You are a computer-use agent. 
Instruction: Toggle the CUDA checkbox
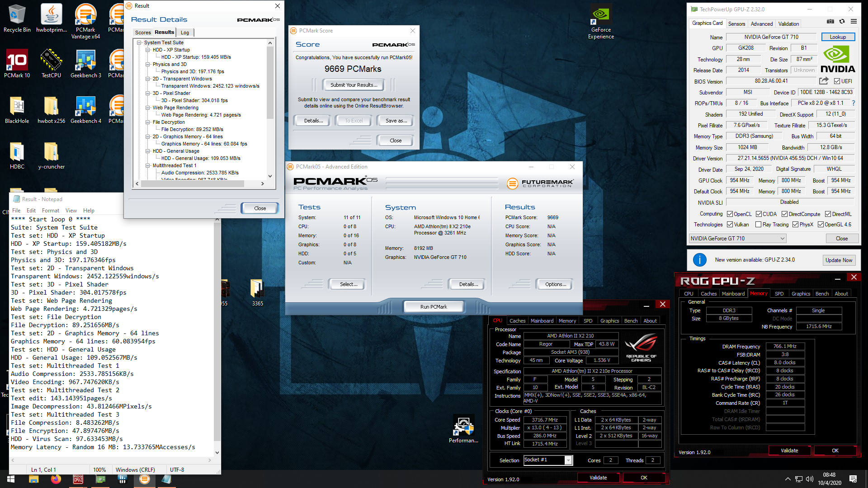[759, 214]
